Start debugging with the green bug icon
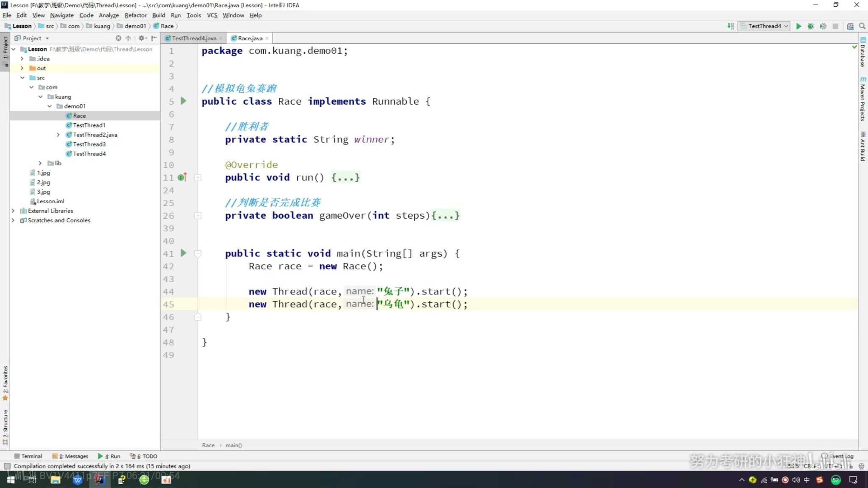The image size is (868, 488). (x=811, y=26)
